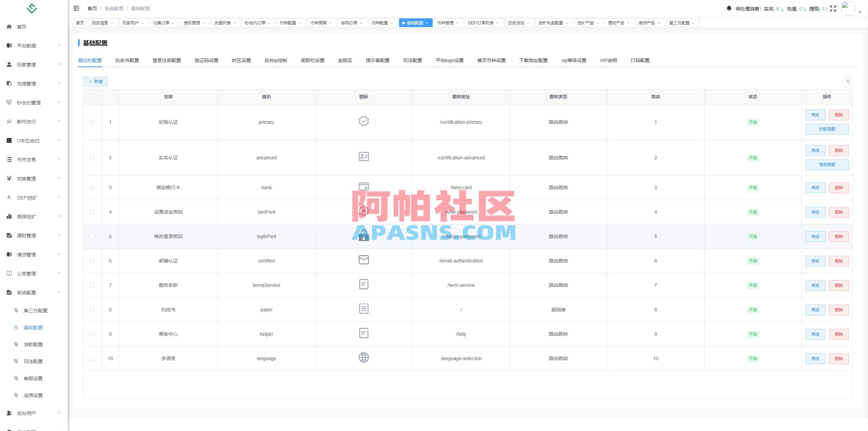Collapse the sidebar with the hamburger icon
Image resolution: width=868 pixels, height=431 pixels.
pos(76,8)
